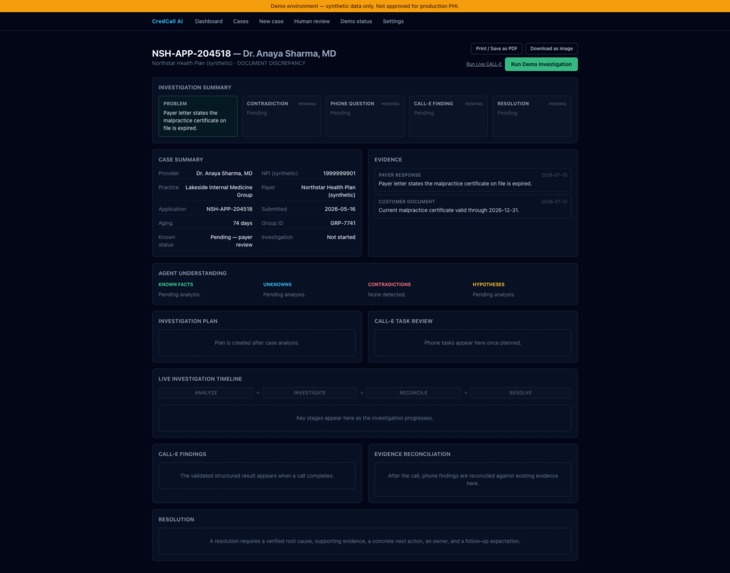
Task: Click the Group ID value GRP-7741
Action: (343, 223)
